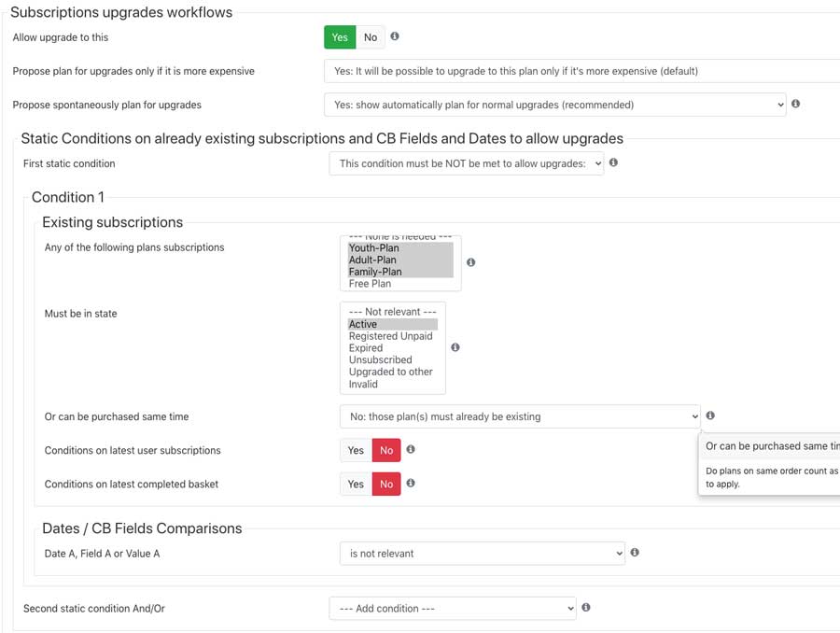Open the Add condition dropdown
Viewport: 840px width, 633px height.
tap(453, 609)
